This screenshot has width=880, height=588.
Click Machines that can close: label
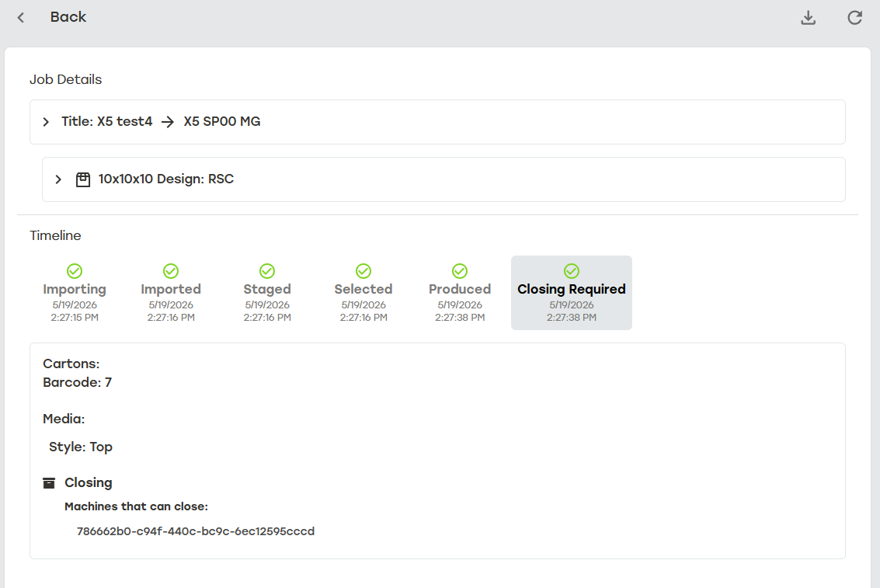[x=137, y=506]
